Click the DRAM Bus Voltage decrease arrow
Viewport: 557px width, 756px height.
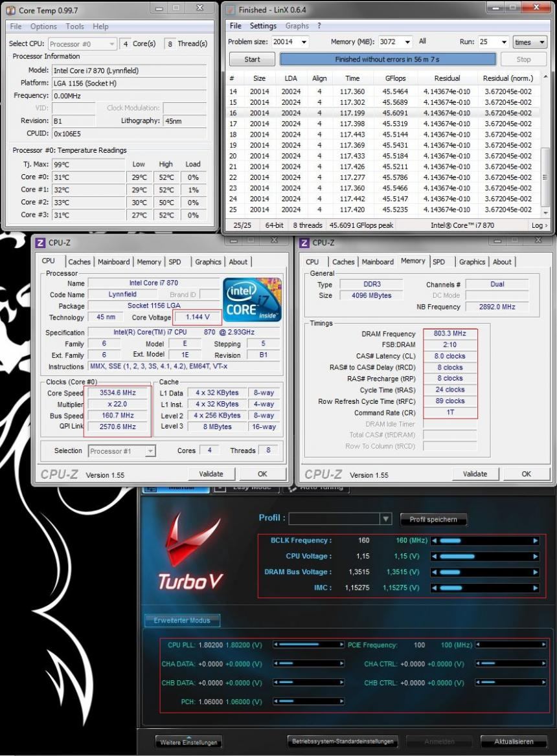click(434, 572)
